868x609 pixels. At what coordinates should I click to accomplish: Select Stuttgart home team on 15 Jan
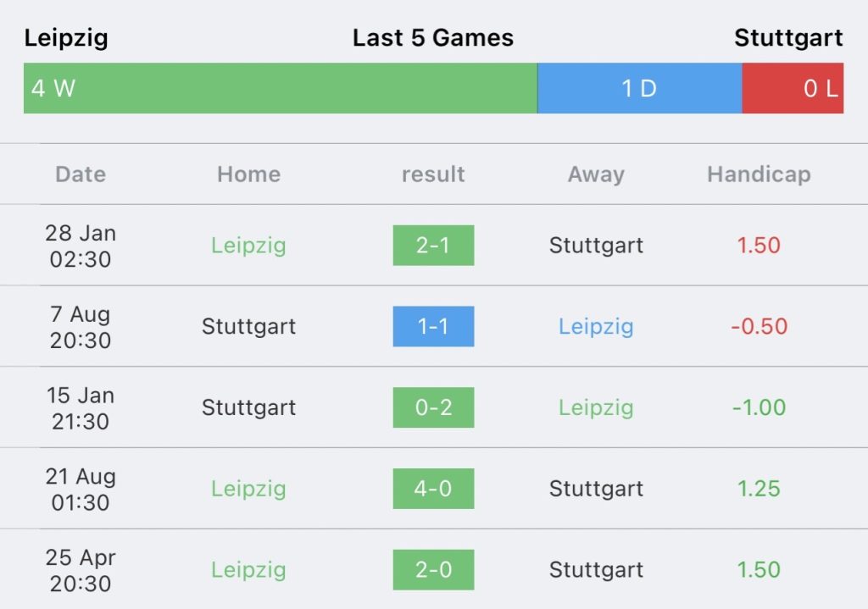click(248, 407)
